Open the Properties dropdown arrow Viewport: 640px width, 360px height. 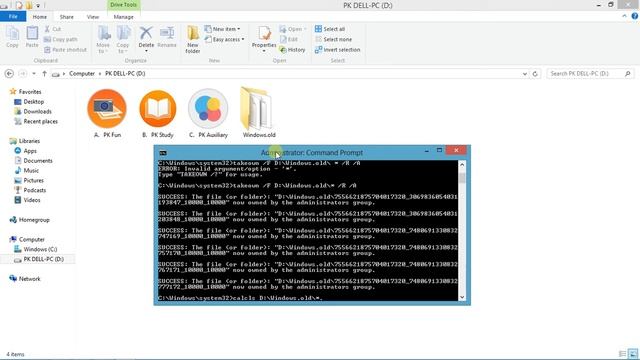tap(264, 51)
